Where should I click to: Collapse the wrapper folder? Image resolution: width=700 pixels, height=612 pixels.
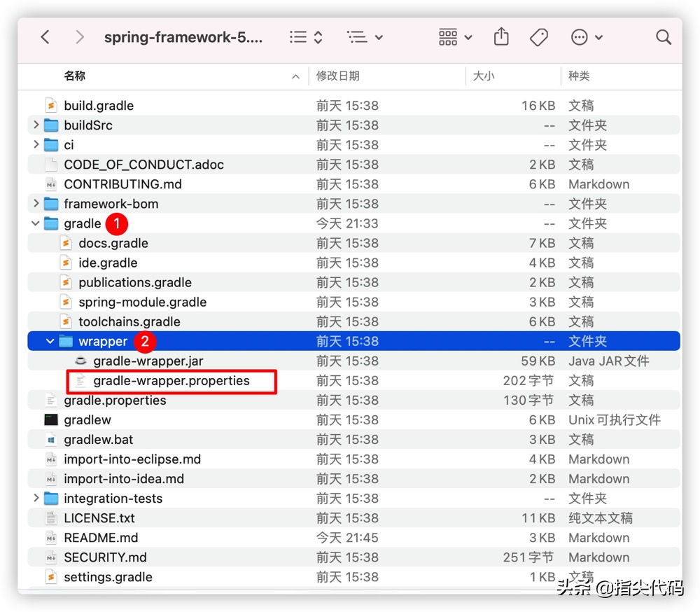pyautogui.click(x=50, y=341)
